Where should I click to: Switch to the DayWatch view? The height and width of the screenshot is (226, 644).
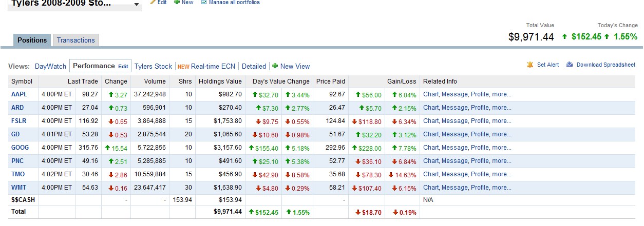(x=50, y=66)
